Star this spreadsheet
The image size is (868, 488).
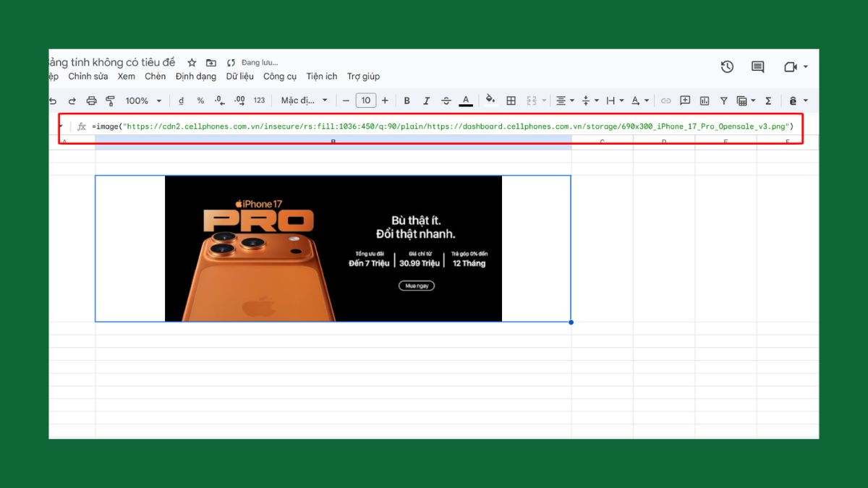point(192,62)
